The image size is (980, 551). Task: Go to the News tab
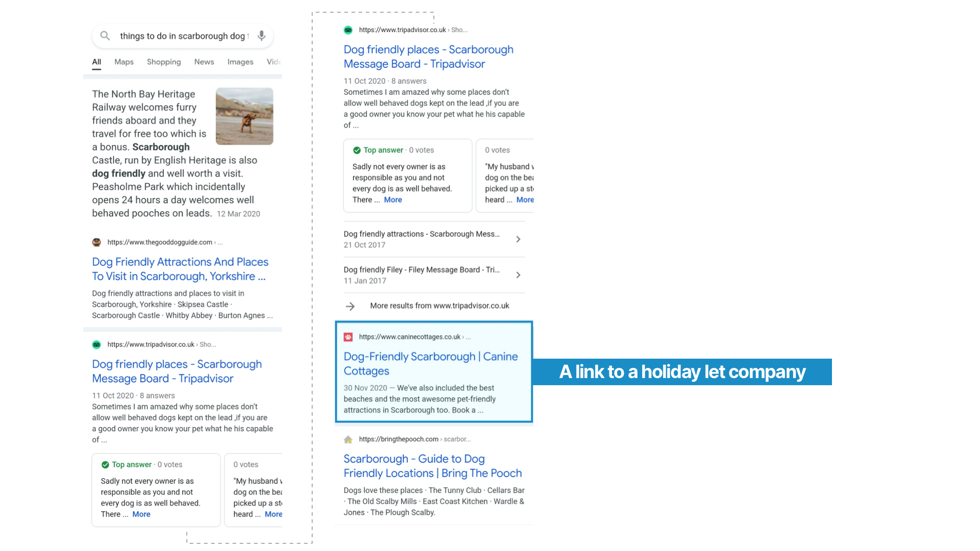click(x=204, y=62)
